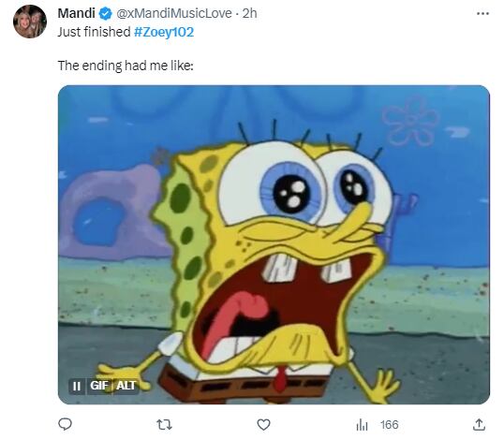Click the text "The ending had me like:"
This screenshot has height=440, width=504.
coord(126,66)
